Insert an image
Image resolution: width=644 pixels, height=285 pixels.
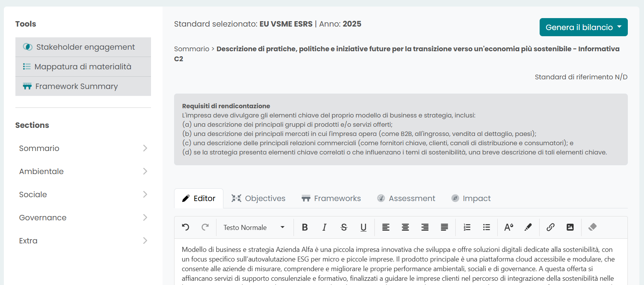[x=570, y=227]
